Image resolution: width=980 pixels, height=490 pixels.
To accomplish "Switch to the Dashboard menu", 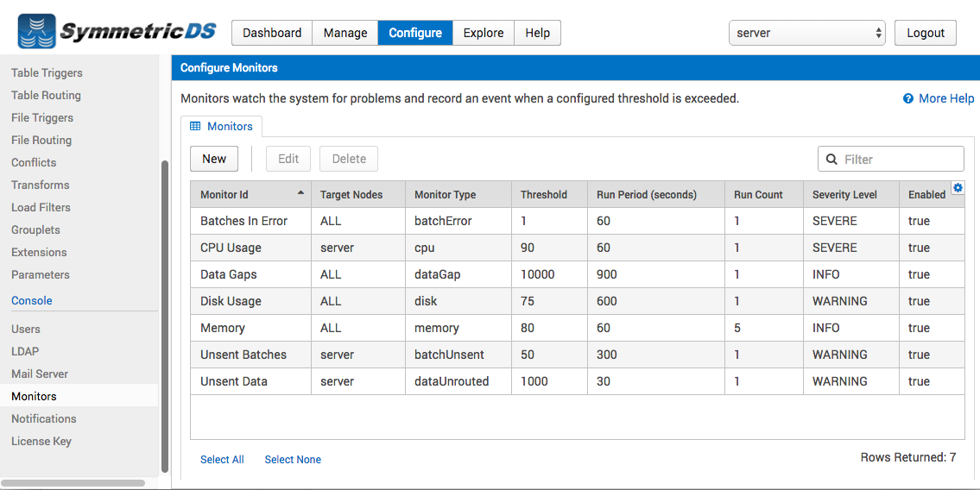I will (x=272, y=33).
